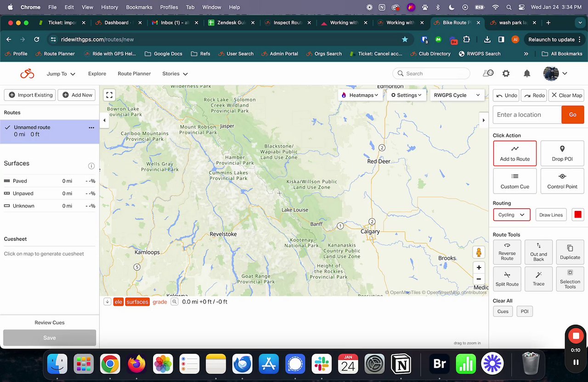This screenshot has height=382, width=588.
Task: Collapse elevation profile down arrow
Action: pyautogui.click(x=107, y=302)
